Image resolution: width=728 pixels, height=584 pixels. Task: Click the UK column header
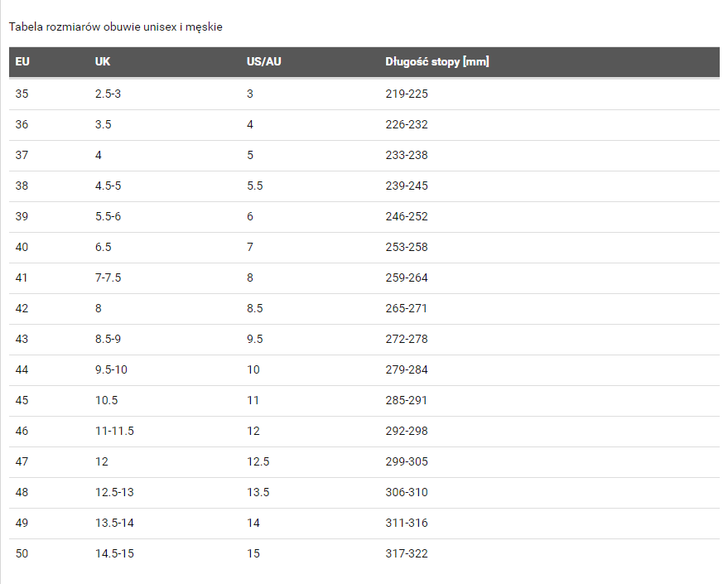pyautogui.click(x=103, y=62)
